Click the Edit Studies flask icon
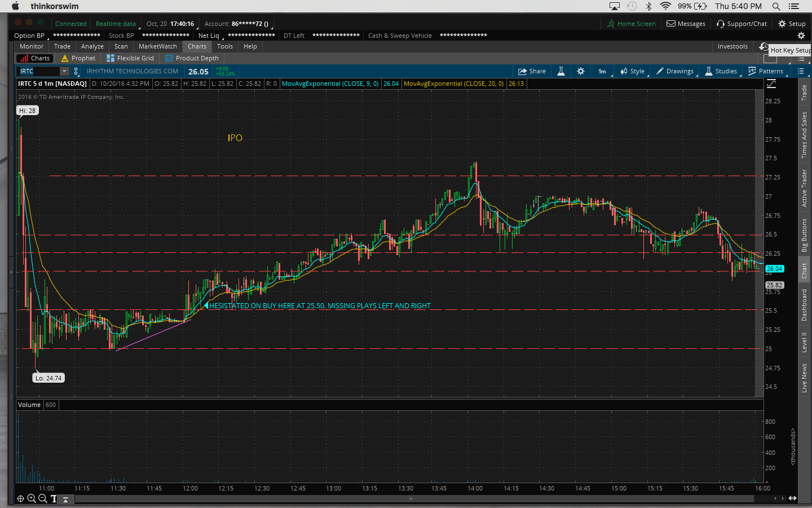 tap(561, 71)
